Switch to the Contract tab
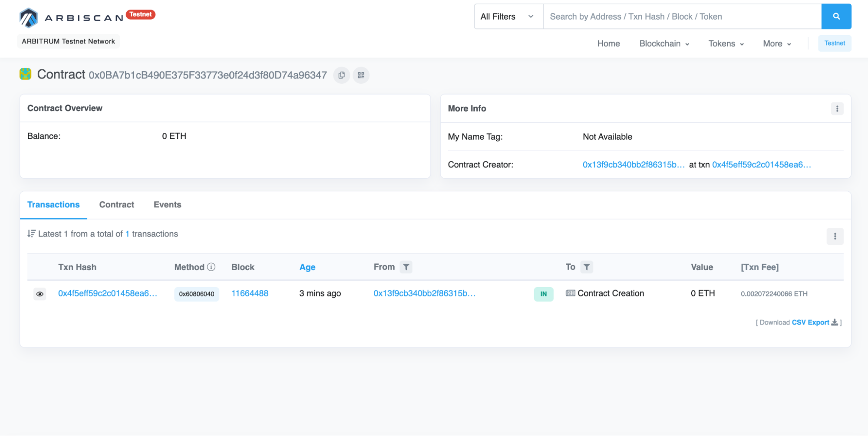 click(116, 205)
